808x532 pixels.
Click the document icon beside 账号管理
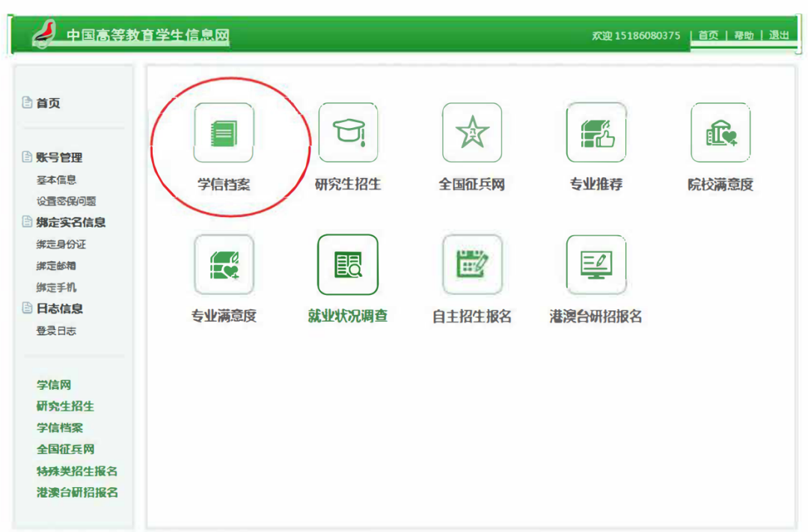pos(27,156)
